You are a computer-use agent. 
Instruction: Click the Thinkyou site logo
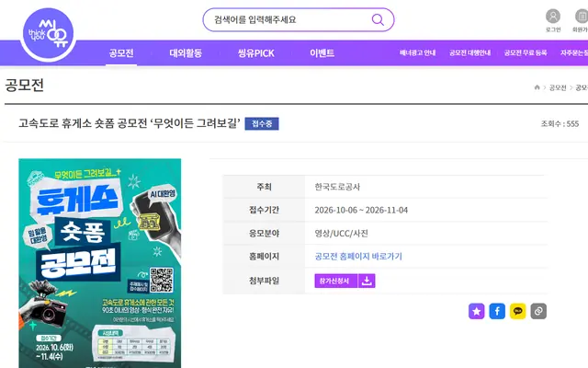click(x=48, y=35)
